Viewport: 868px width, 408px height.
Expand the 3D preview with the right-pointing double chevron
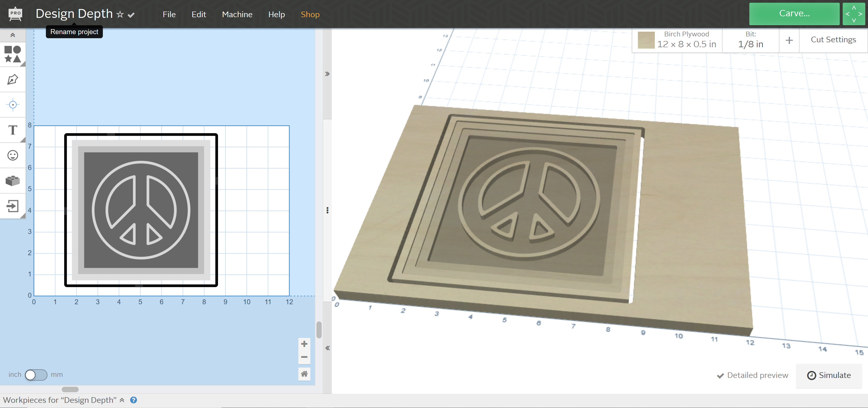pyautogui.click(x=327, y=74)
